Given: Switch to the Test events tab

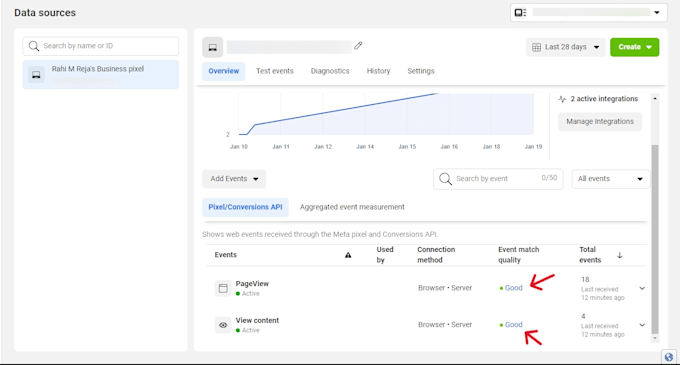Looking at the screenshot, I should coord(275,71).
